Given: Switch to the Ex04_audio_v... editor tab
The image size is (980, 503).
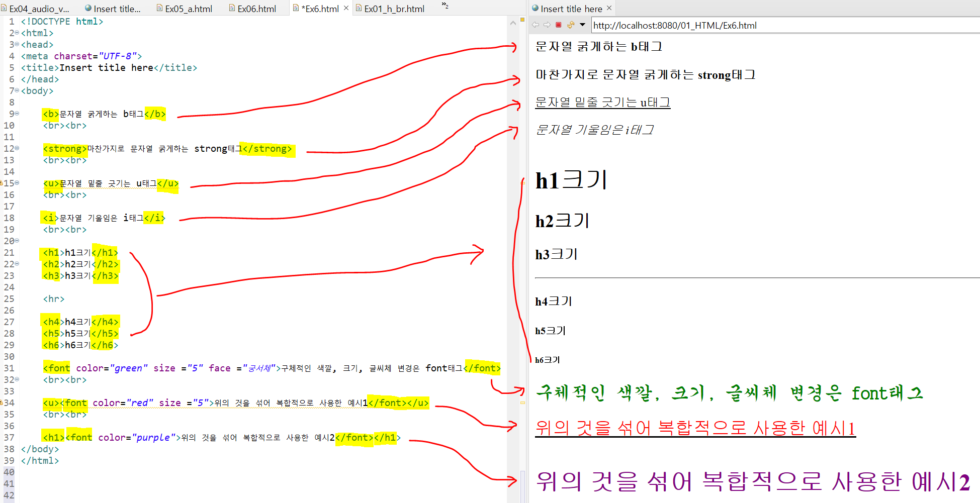Looking at the screenshot, I should [x=36, y=9].
